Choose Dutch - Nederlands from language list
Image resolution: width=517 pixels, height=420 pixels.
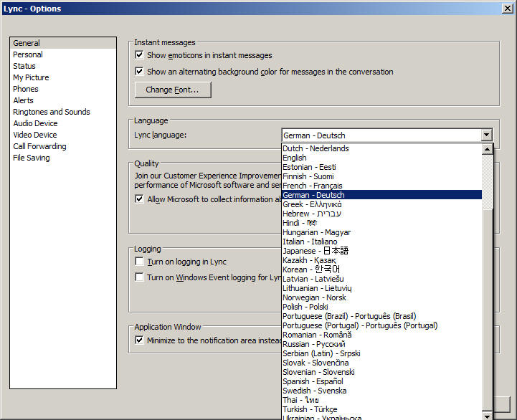[x=381, y=148]
